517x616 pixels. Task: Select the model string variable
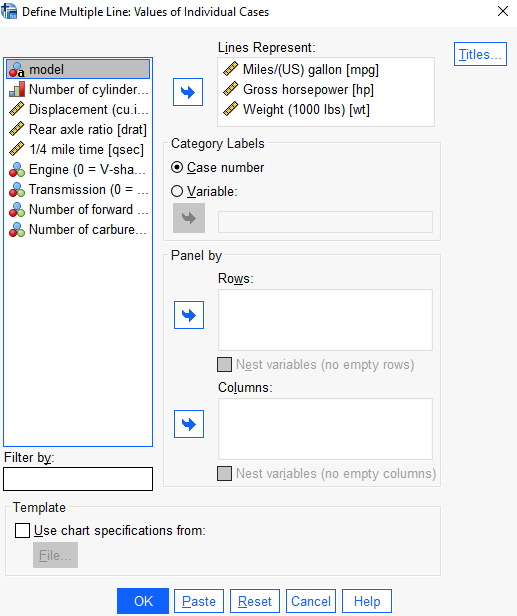click(78, 70)
